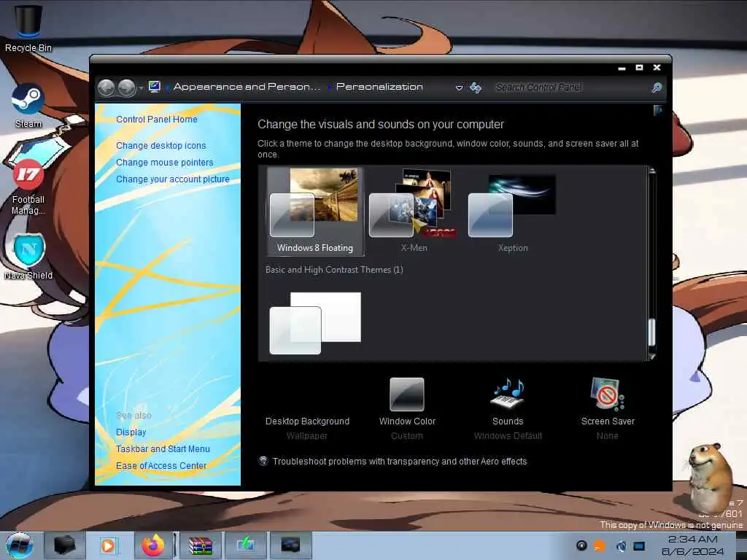This screenshot has height=560, width=747.
Task: Open the green arrow taskbar app
Action: pos(245,545)
